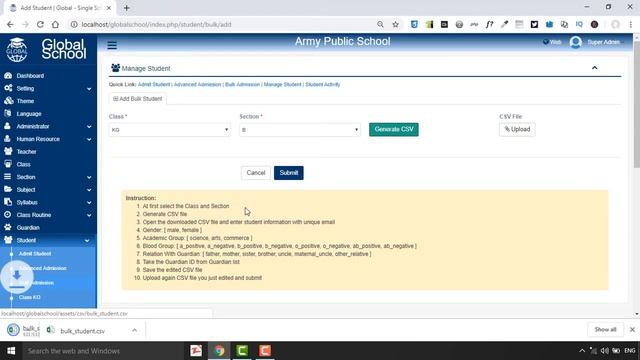Reload the page

pos(40,24)
